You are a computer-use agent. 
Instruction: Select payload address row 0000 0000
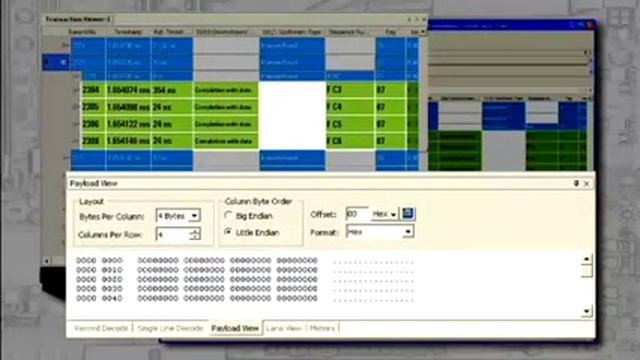(x=99, y=260)
